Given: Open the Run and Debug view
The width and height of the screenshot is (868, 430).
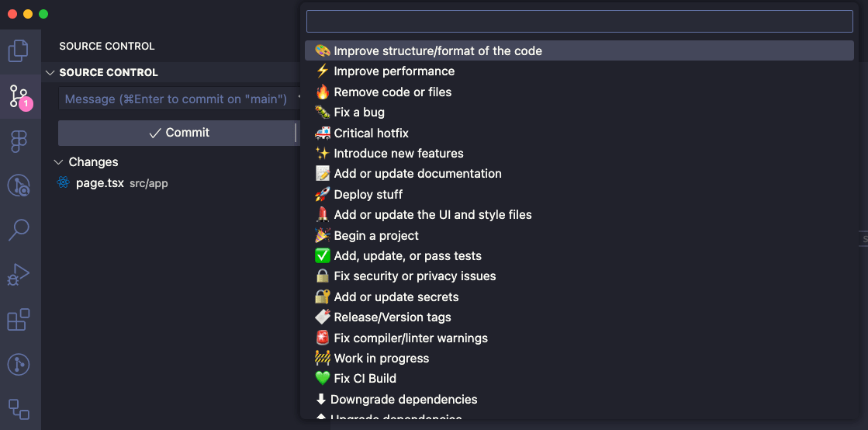Looking at the screenshot, I should point(19,274).
